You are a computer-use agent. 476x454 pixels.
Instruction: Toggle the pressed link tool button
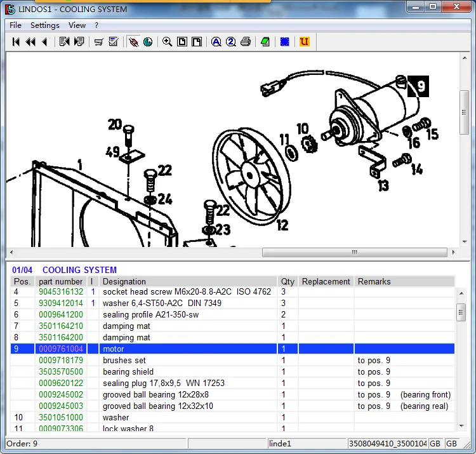click(133, 42)
